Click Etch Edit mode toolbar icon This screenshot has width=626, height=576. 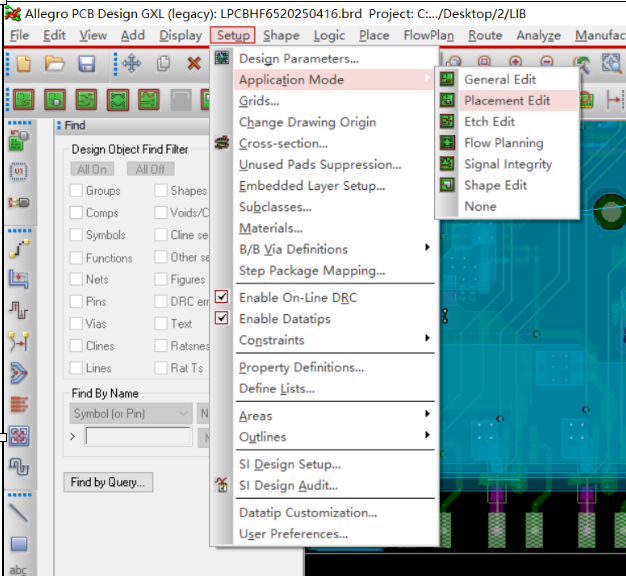[x=86, y=99]
